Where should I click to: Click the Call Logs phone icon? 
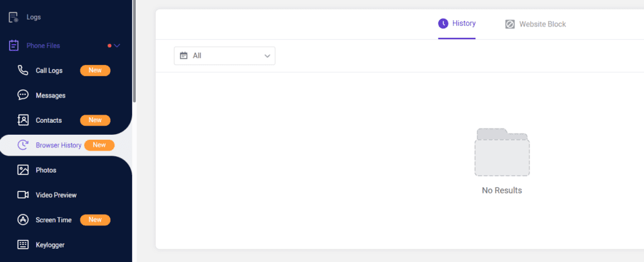tap(23, 71)
